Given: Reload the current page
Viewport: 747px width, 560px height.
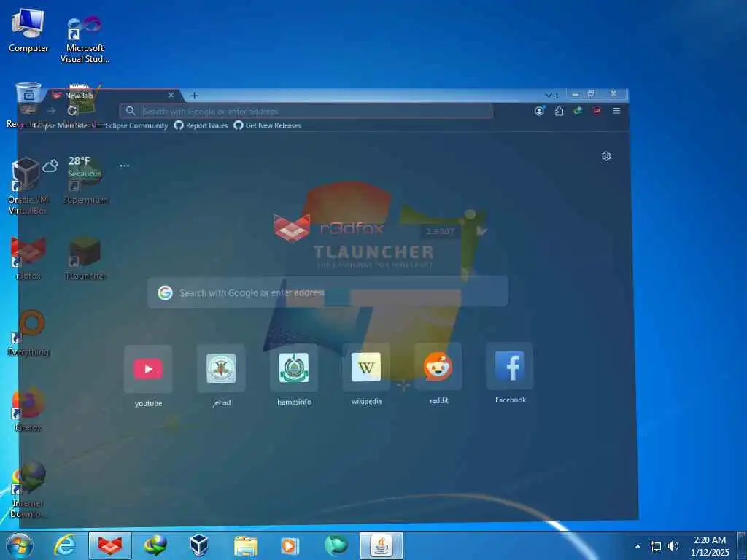Looking at the screenshot, I should tap(72, 111).
